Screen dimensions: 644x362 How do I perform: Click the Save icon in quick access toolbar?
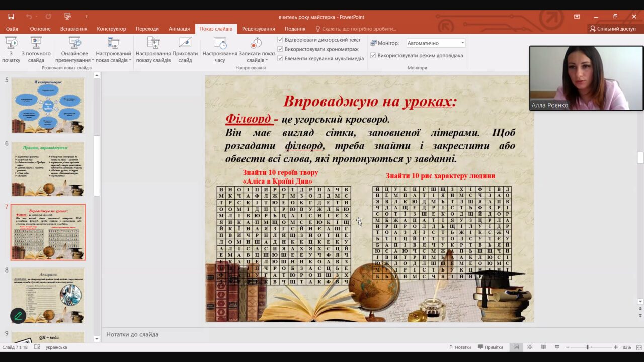pos(11,17)
